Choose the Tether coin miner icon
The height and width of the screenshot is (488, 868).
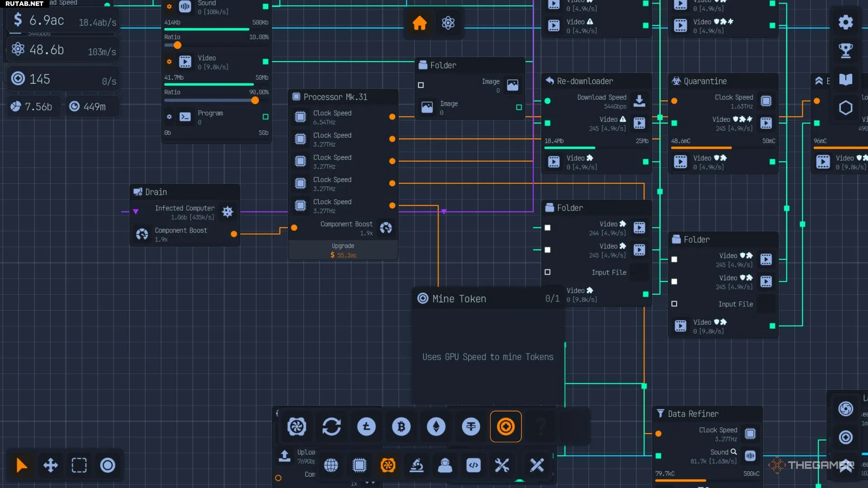471,426
